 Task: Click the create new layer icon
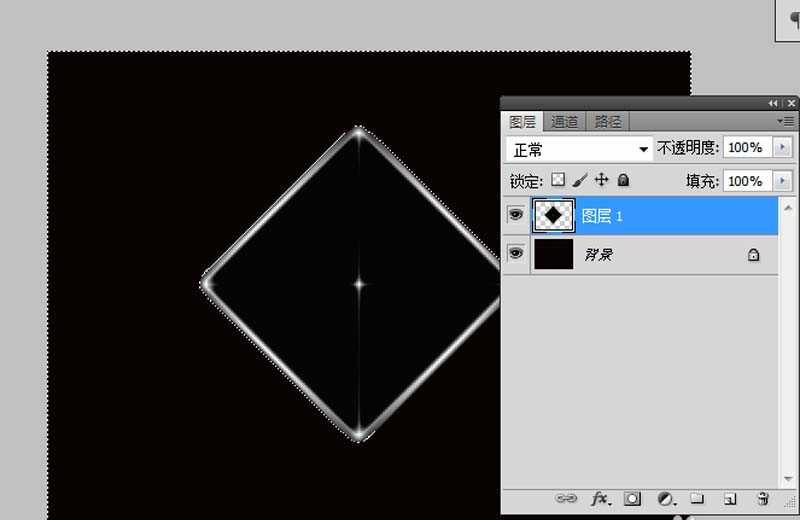tap(730, 498)
